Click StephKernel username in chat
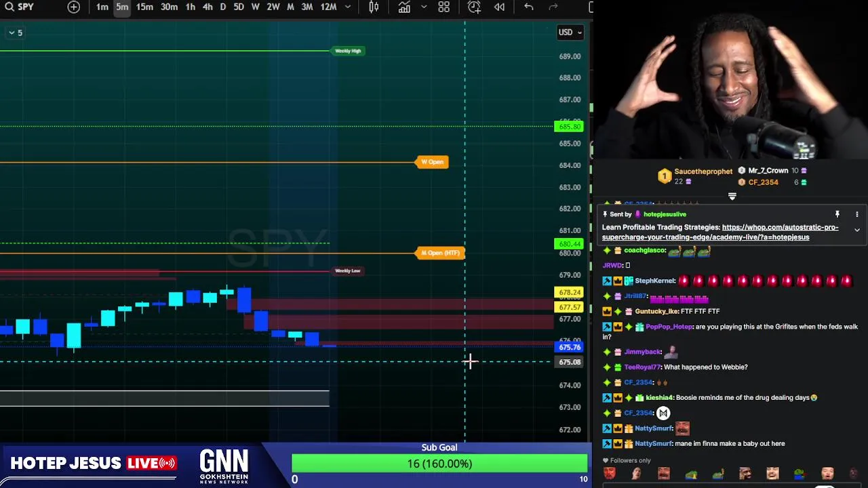The image size is (868, 488). 655,281
